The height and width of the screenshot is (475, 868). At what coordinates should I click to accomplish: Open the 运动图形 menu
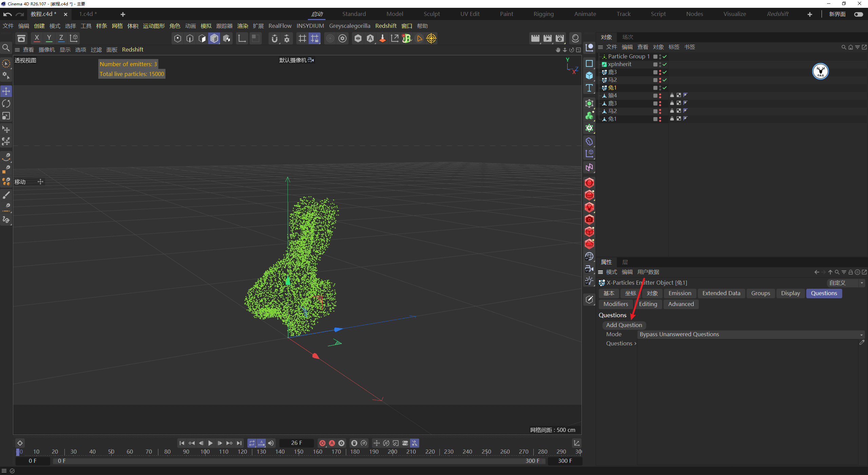pos(154,26)
